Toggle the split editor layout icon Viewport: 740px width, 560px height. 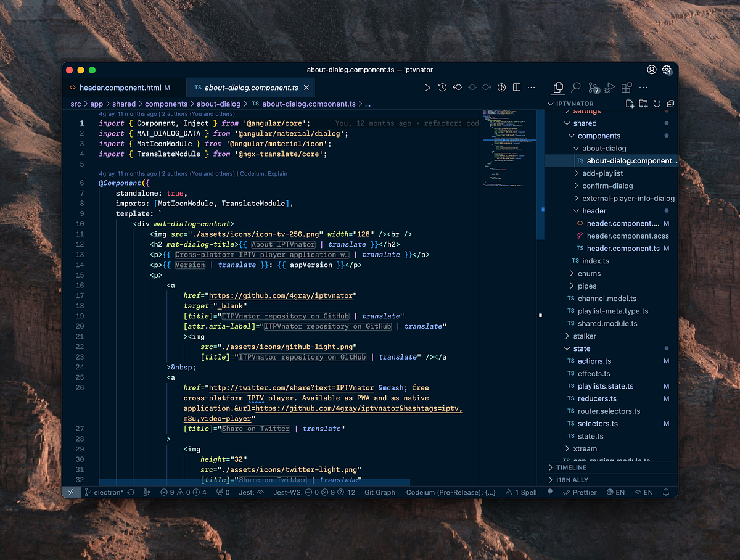(516, 87)
